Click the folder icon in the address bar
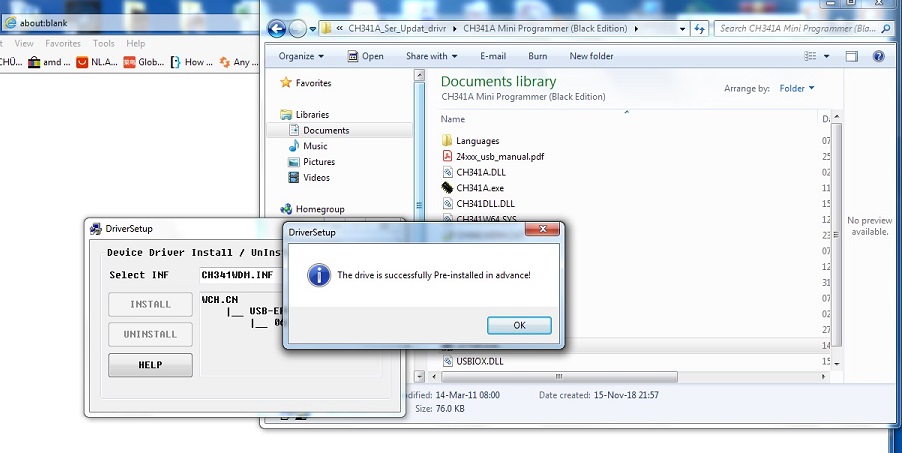 pos(326,28)
